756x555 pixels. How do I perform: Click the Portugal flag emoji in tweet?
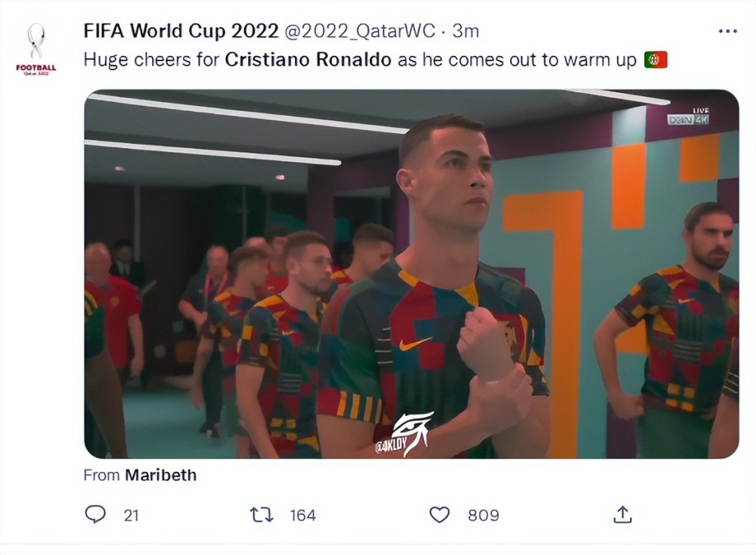pyautogui.click(x=655, y=60)
